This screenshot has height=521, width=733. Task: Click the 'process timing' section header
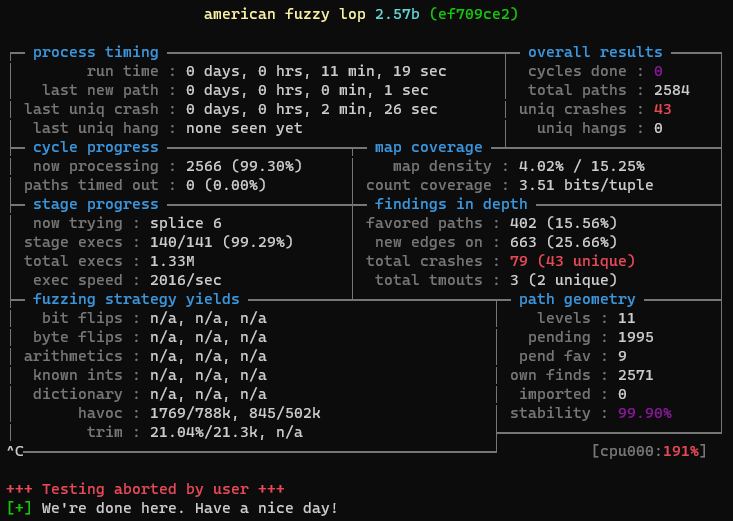pos(96,52)
